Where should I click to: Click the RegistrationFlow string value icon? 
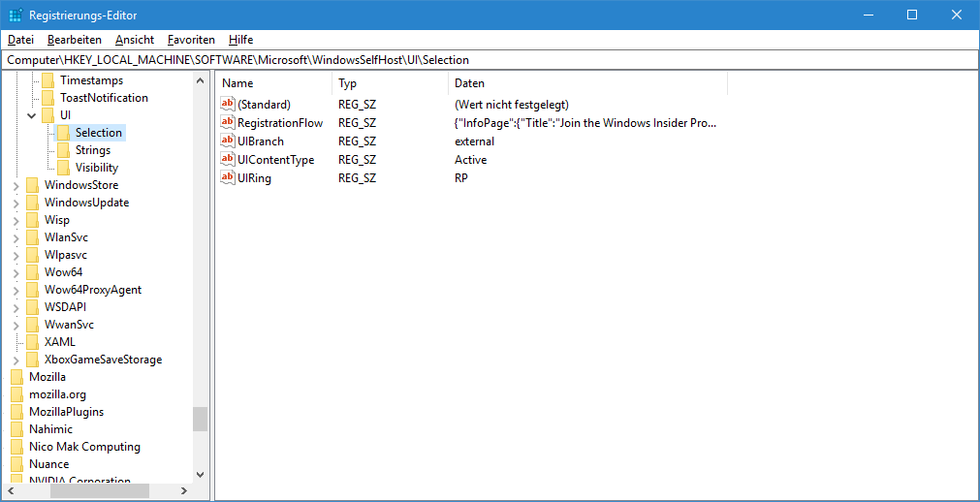tap(228, 122)
